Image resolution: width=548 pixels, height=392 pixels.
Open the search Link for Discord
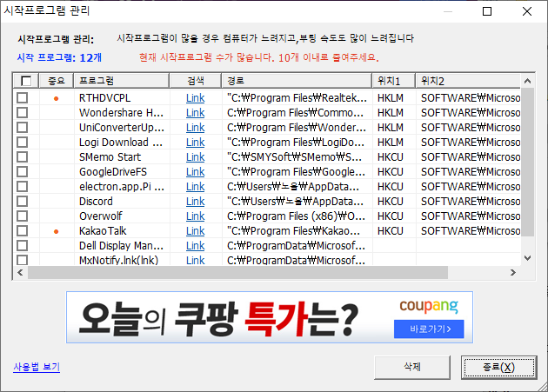click(x=196, y=202)
